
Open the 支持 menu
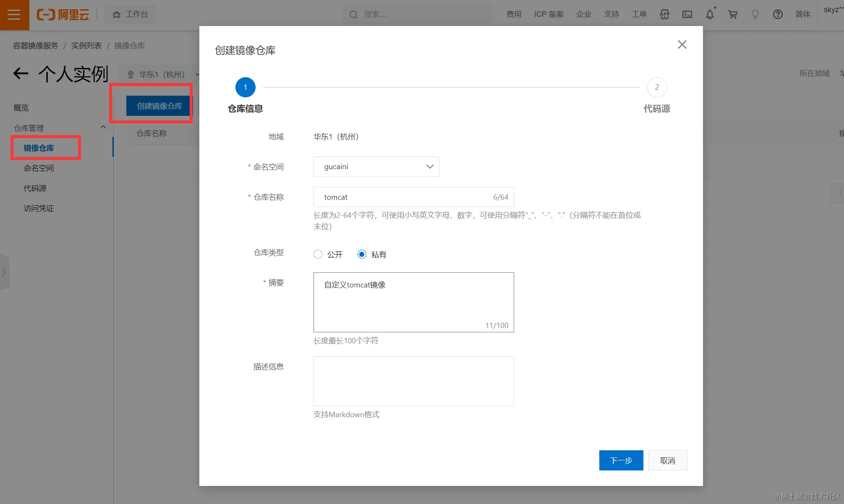point(611,14)
